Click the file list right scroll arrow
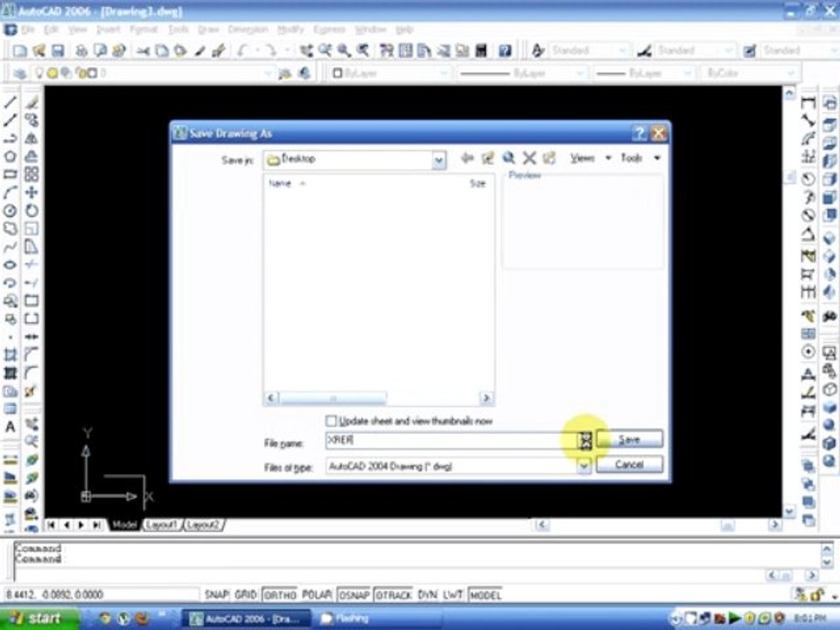The height and width of the screenshot is (630, 840). [x=486, y=398]
